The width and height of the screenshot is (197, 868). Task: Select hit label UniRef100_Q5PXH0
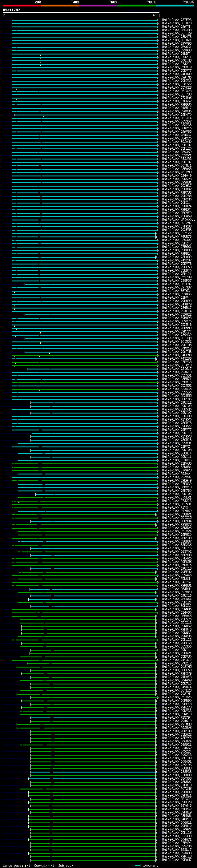pos(177,200)
